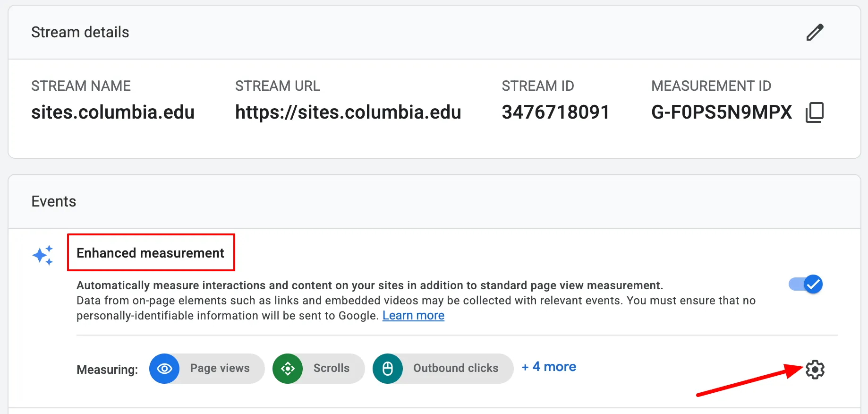Screen dimensions: 868x414
Task: Click the sparkle icon beside Enhanced measurement
Action: (x=43, y=255)
